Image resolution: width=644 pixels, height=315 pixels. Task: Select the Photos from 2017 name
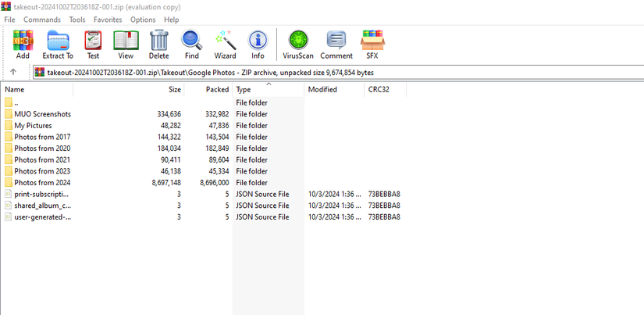point(42,137)
